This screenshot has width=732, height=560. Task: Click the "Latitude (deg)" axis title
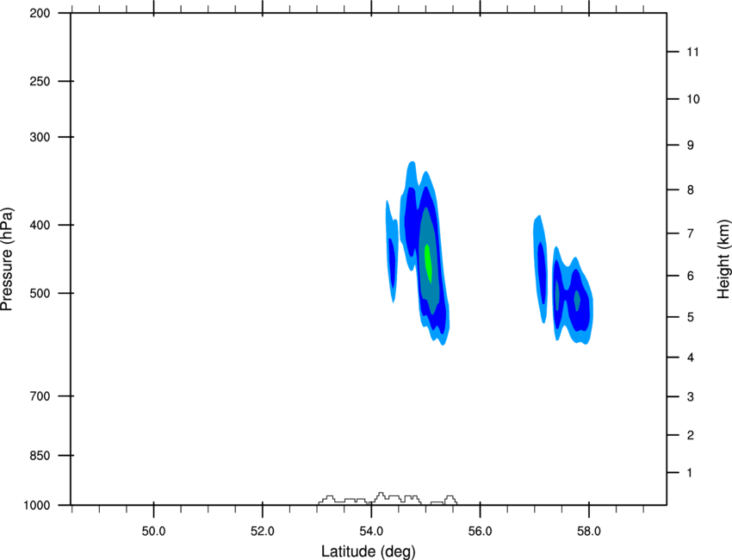[x=368, y=551]
